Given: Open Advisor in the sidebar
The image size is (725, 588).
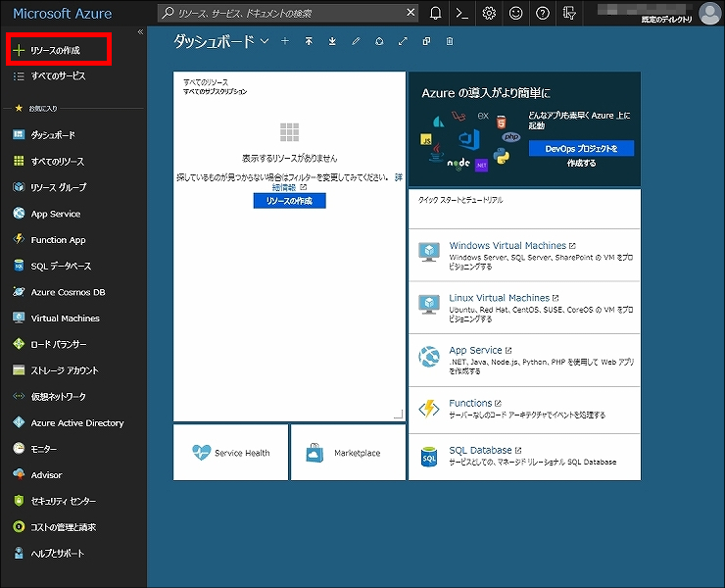Looking at the screenshot, I should tap(37, 475).
